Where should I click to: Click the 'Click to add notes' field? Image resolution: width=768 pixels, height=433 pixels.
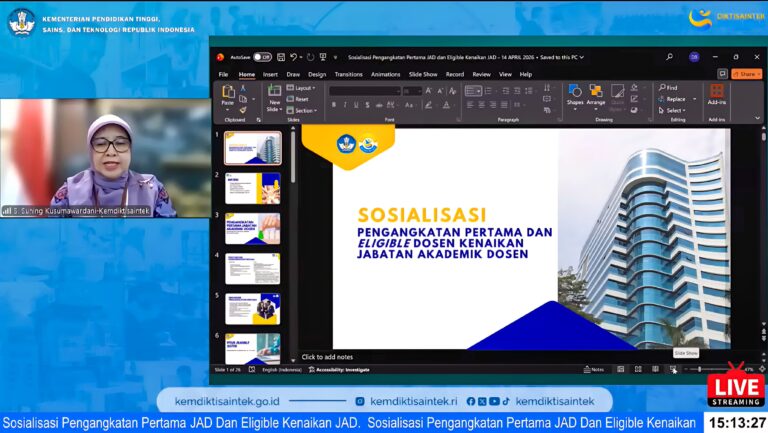click(327, 357)
